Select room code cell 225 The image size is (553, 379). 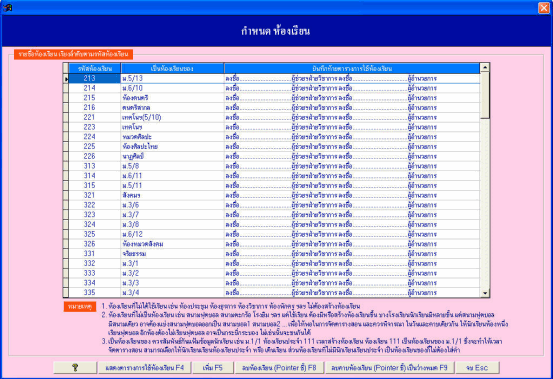pyautogui.click(x=95, y=146)
